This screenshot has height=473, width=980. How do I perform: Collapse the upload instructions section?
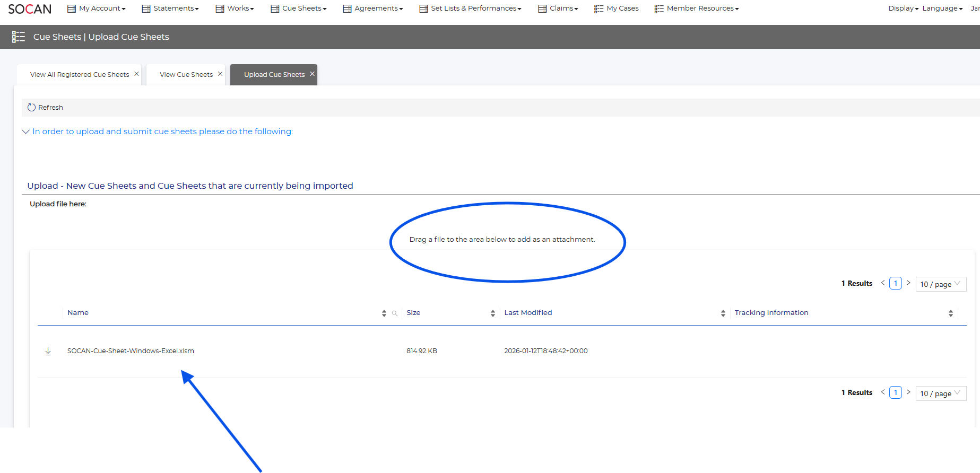(25, 132)
